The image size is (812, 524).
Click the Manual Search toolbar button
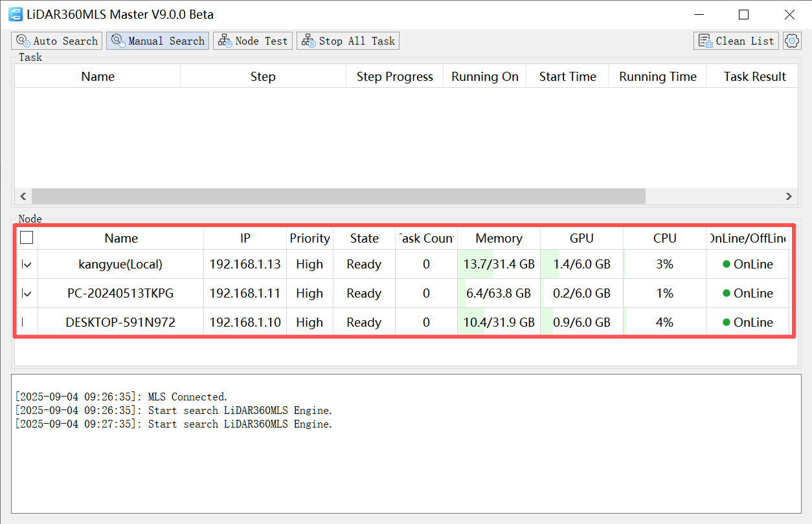click(158, 41)
